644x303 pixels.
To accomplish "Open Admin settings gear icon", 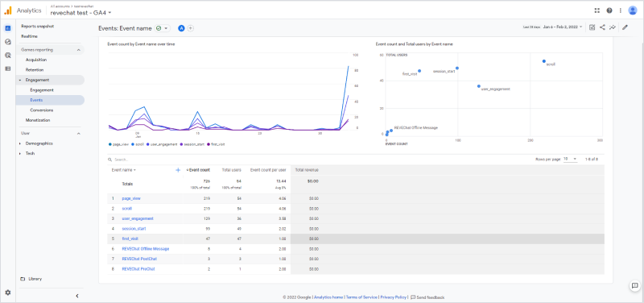I will (8, 293).
